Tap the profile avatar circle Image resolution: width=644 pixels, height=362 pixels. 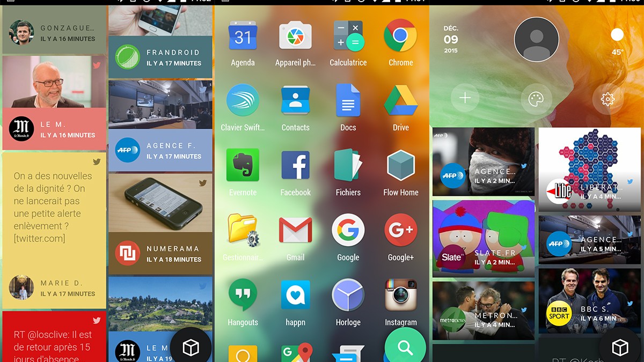point(536,39)
